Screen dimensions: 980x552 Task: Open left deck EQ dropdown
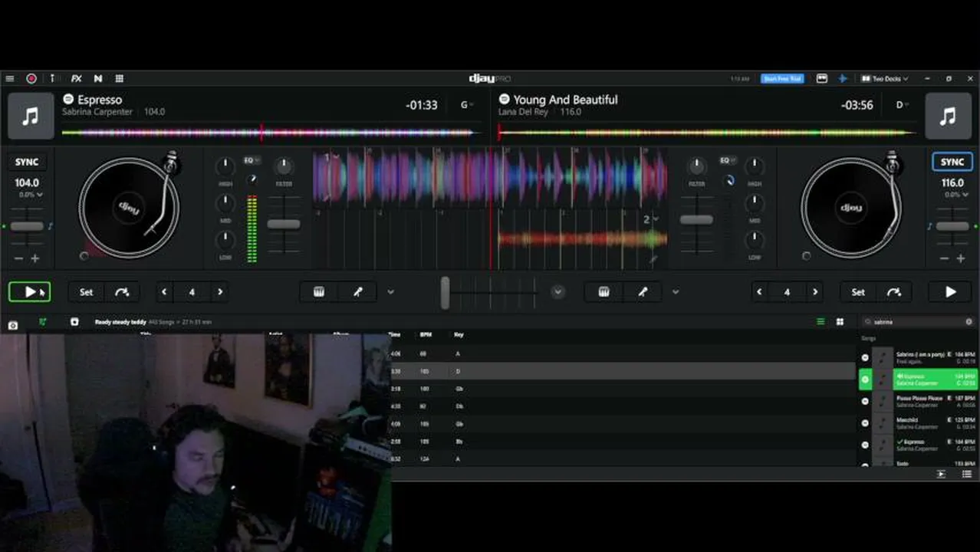(252, 160)
